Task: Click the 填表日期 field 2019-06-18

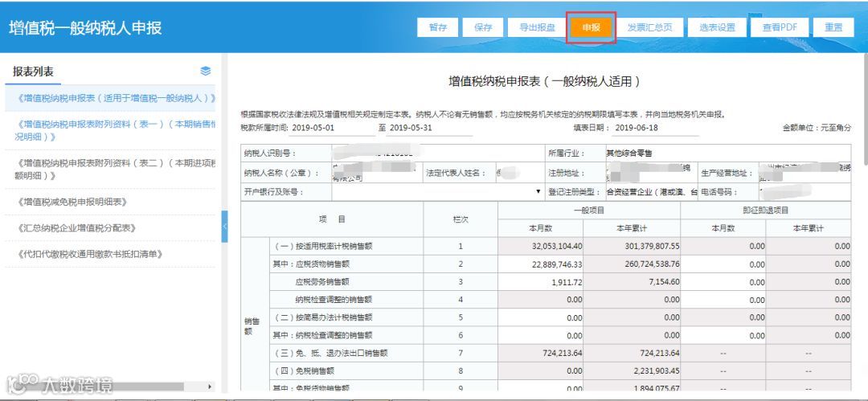Action: (x=656, y=128)
